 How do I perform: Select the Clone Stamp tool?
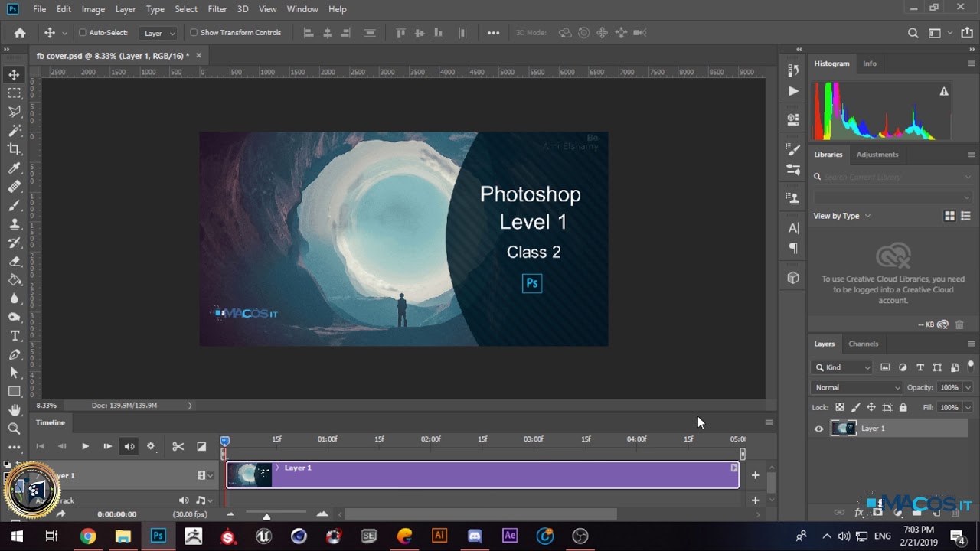pos(15,224)
